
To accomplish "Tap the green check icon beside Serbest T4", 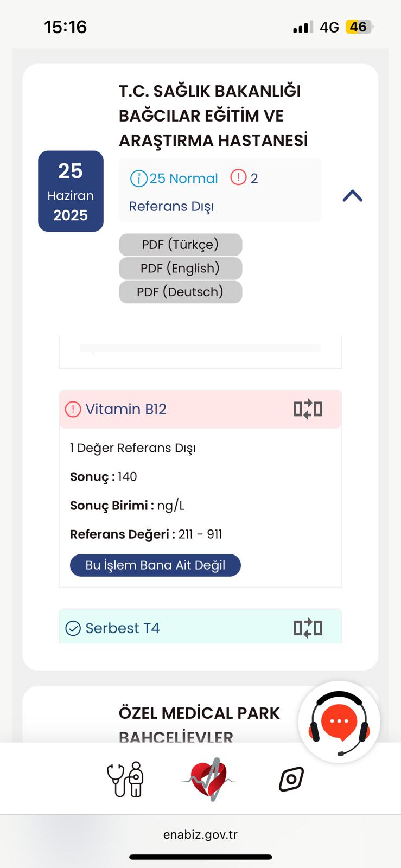I will 73,628.
